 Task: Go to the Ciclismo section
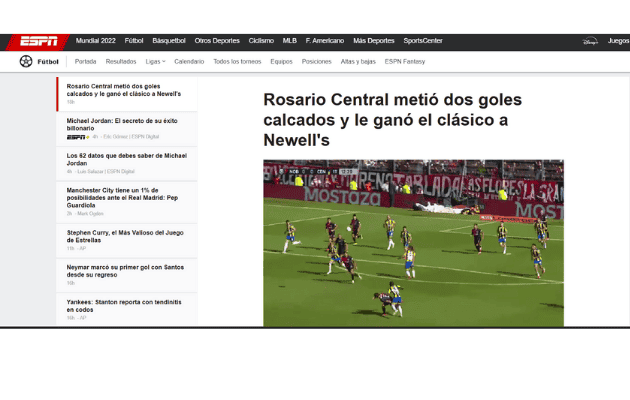click(x=261, y=41)
